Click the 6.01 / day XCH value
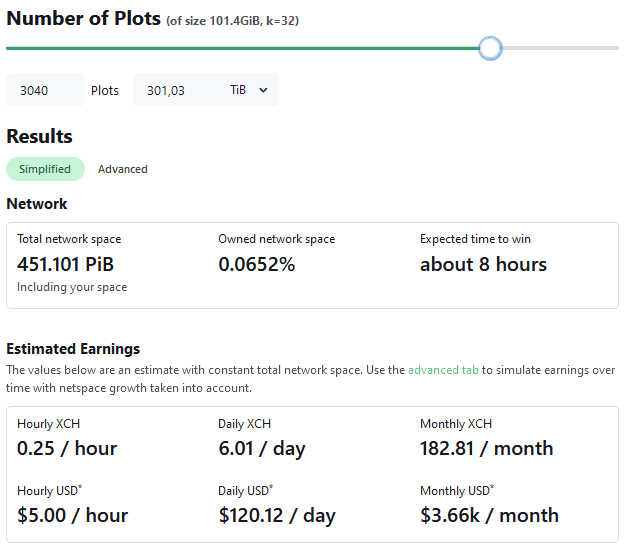Image resolution: width=629 pixels, height=550 pixels. click(x=262, y=448)
